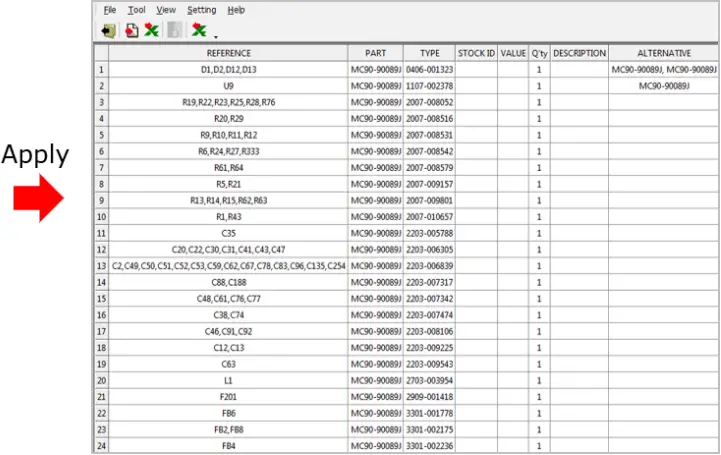Open the Setting menu

[x=201, y=10]
